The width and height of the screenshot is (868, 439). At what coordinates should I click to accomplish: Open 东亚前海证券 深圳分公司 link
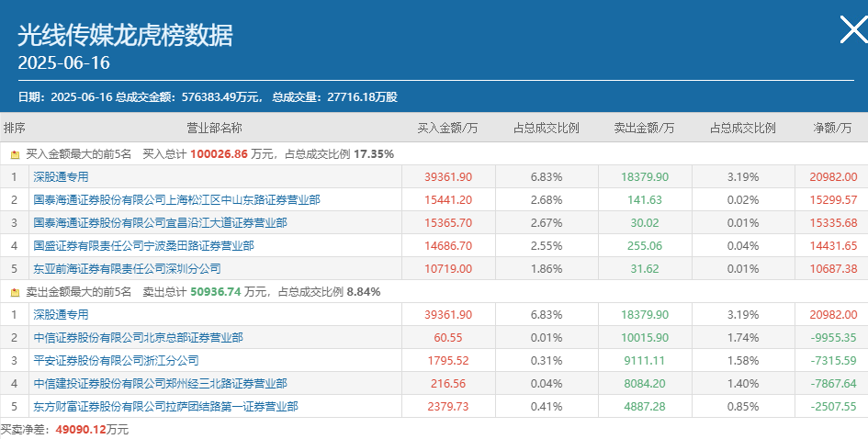(127, 269)
